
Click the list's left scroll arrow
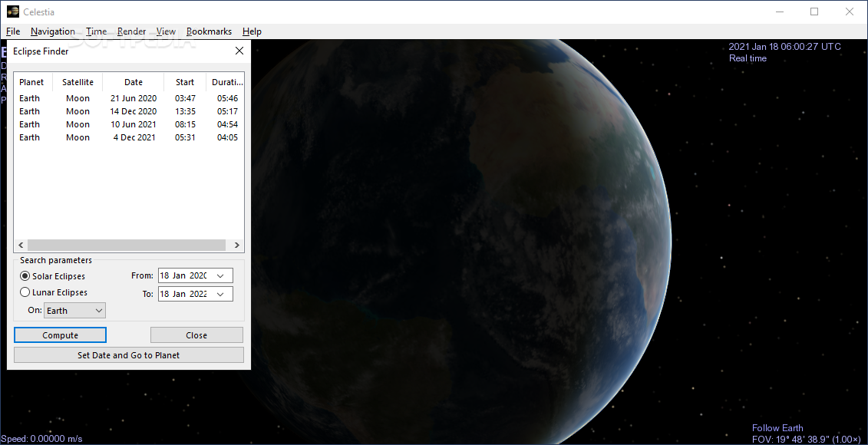[x=21, y=246]
